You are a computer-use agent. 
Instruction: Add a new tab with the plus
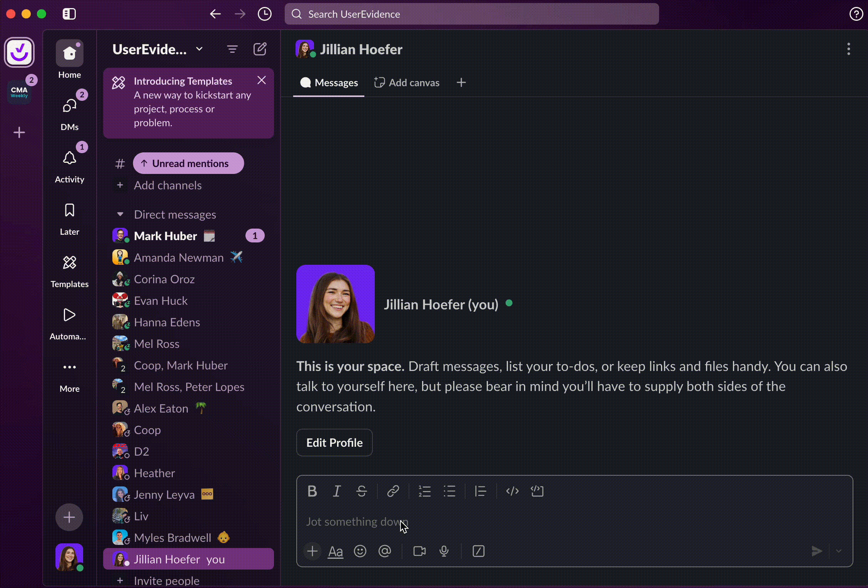tap(461, 83)
